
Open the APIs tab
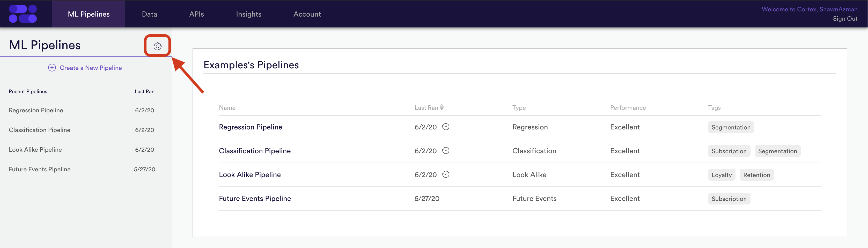click(196, 14)
